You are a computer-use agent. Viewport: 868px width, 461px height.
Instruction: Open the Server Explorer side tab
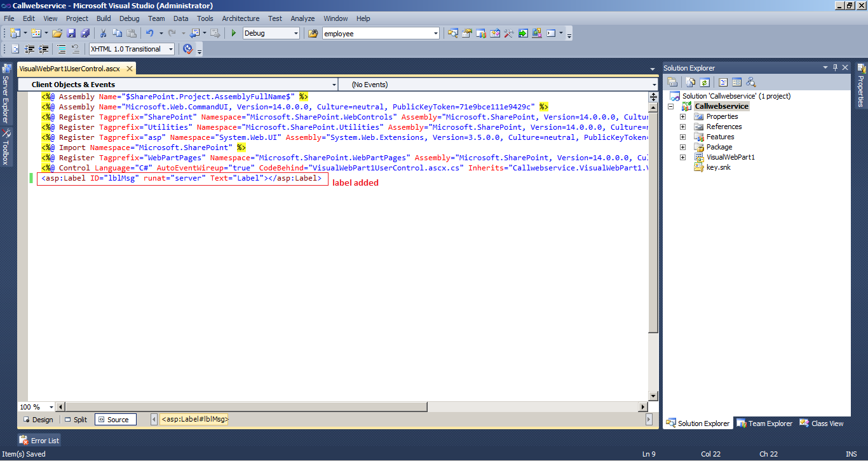tap(6, 93)
